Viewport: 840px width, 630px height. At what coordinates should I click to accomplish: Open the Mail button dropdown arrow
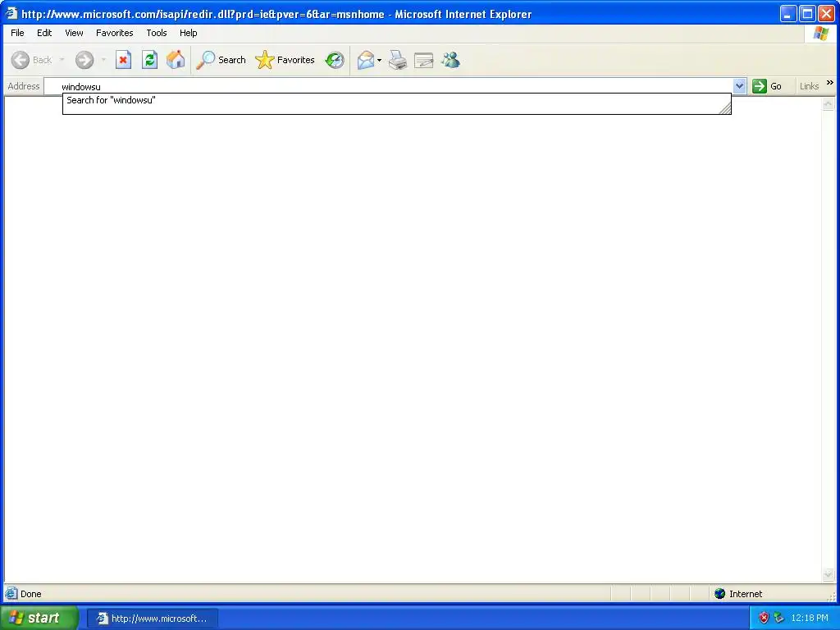379,60
